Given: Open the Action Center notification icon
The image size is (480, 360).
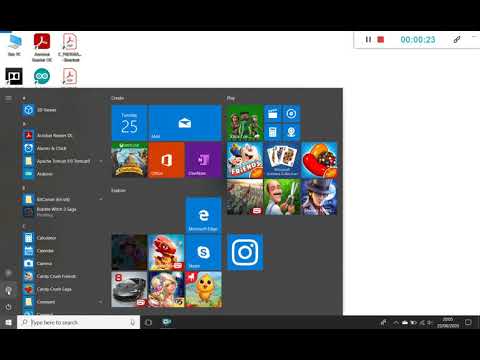Looking at the screenshot, I should [x=468, y=322].
